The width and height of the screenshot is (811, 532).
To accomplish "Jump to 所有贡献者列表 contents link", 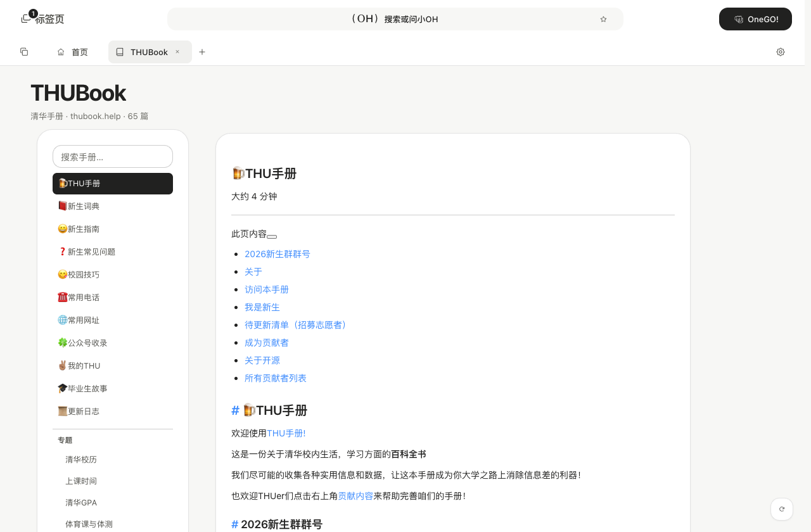I will point(276,378).
